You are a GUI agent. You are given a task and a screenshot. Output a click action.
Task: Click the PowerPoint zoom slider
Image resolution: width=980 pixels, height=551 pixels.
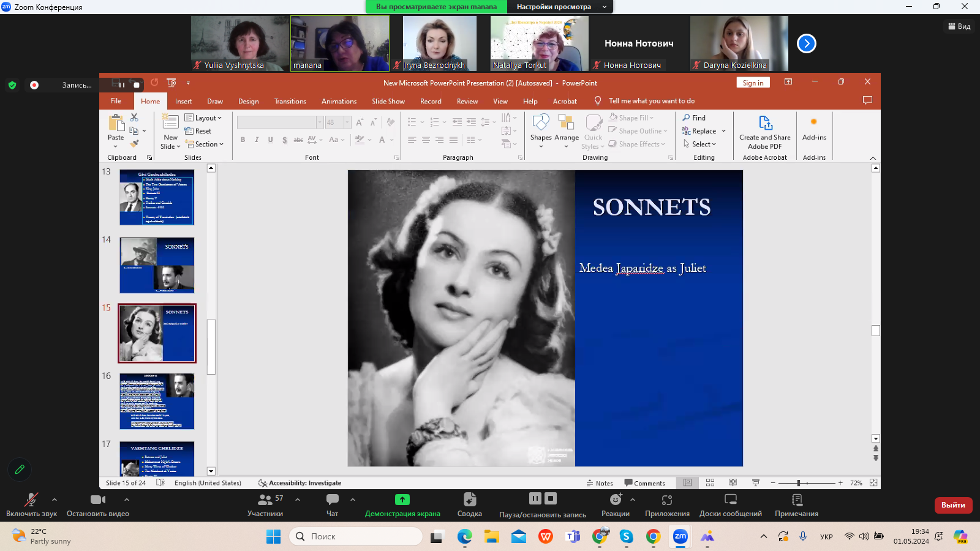[x=799, y=483]
